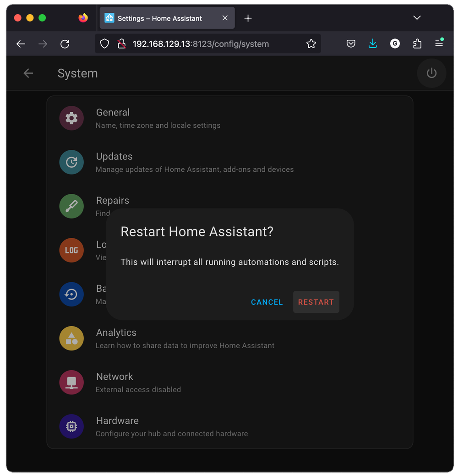The width and height of the screenshot is (458, 476).
Task: Open Updates via its clock icon
Action: tap(71, 162)
